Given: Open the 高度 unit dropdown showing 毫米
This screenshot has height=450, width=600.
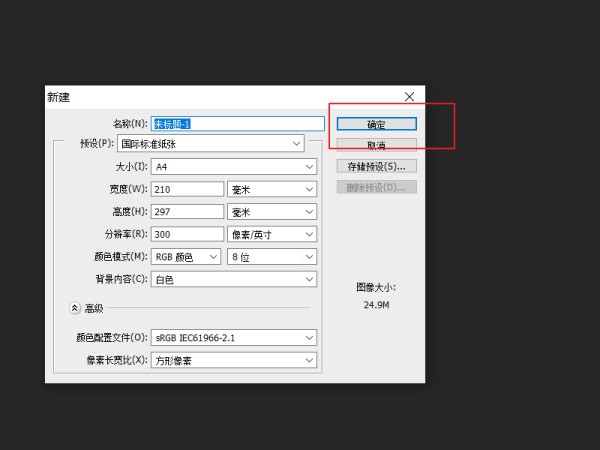Looking at the screenshot, I should [272, 212].
